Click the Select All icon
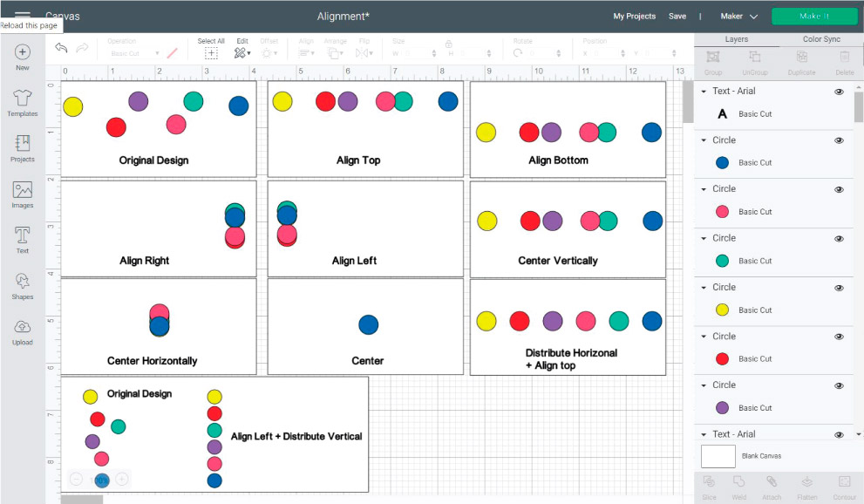The image size is (864, 504). point(211,53)
